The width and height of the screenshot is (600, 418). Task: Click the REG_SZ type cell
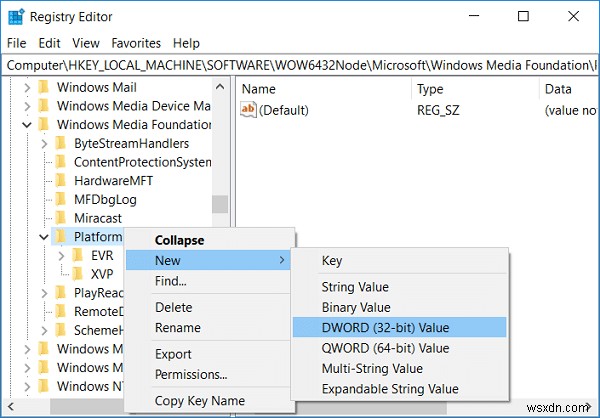coord(438,111)
